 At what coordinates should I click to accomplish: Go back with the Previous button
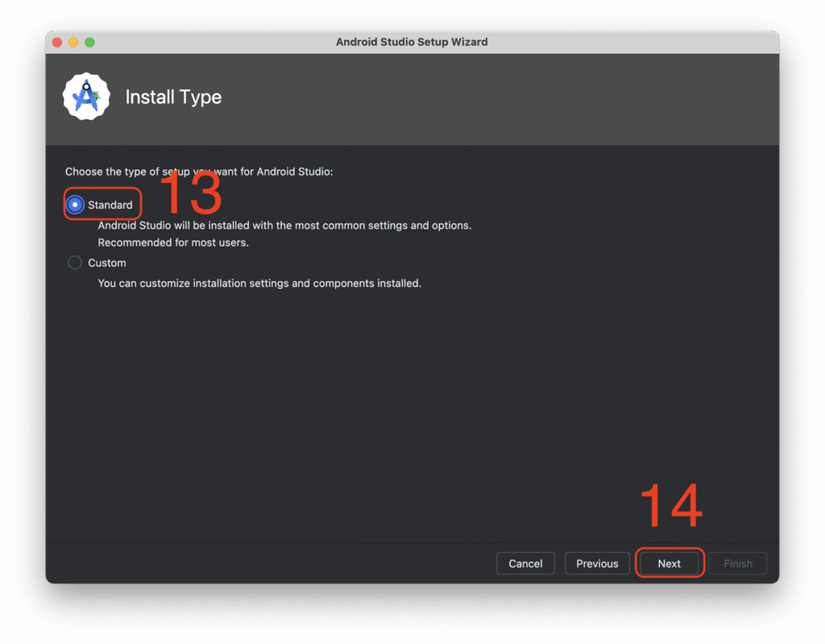pyautogui.click(x=597, y=563)
